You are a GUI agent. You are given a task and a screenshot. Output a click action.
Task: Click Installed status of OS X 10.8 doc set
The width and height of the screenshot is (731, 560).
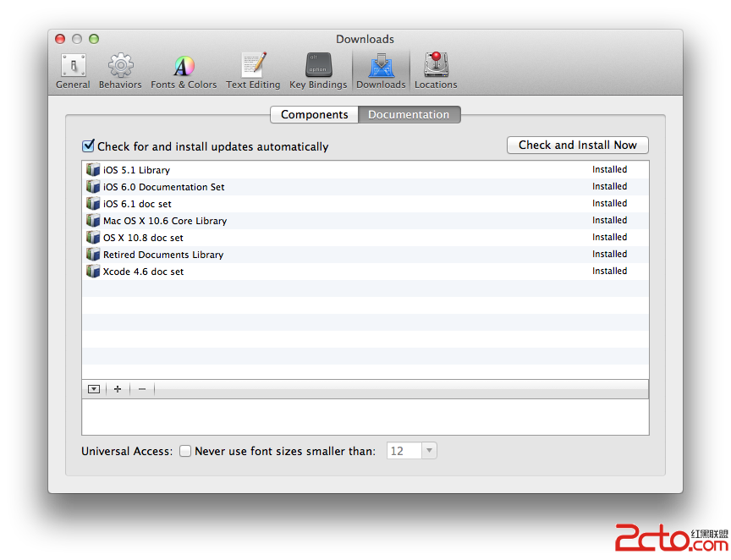coord(609,237)
